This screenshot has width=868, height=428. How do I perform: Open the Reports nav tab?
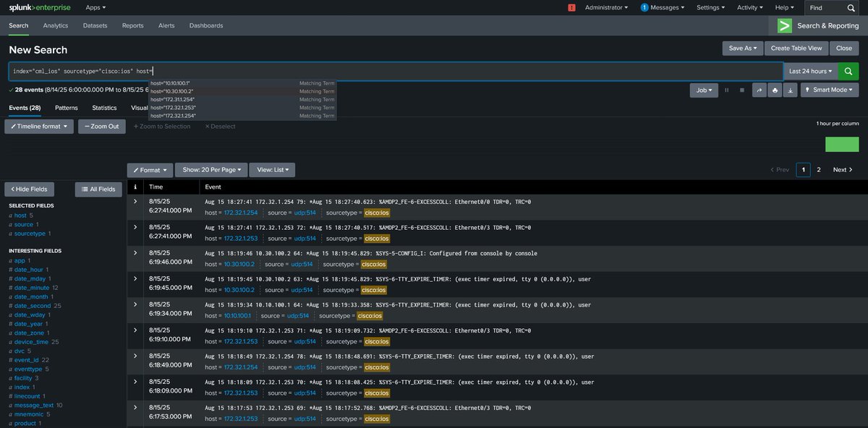[132, 25]
